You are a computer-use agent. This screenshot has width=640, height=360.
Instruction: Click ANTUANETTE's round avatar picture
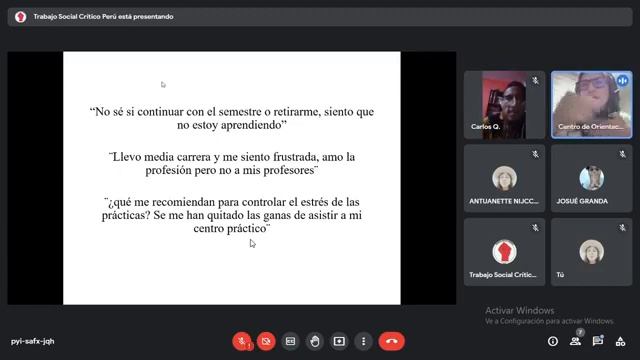pyautogui.click(x=504, y=178)
